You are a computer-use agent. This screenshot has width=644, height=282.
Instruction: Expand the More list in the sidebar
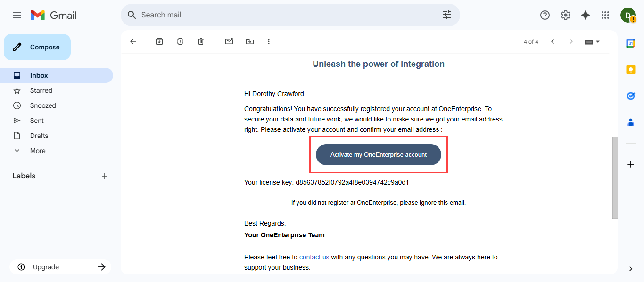pyautogui.click(x=38, y=151)
